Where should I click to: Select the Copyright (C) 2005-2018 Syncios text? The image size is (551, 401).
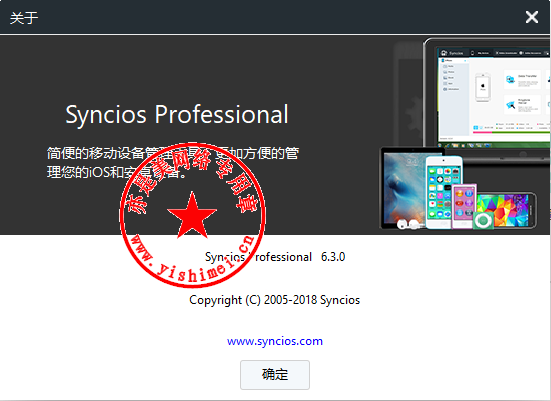click(x=274, y=300)
